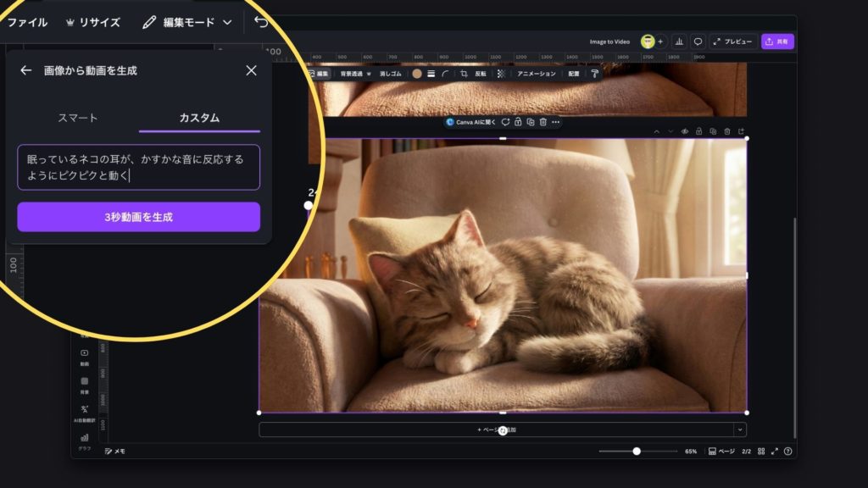Image resolution: width=868 pixels, height=488 pixels.
Task: Open the analytics bar chart icon
Action: [x=680, y=42]
